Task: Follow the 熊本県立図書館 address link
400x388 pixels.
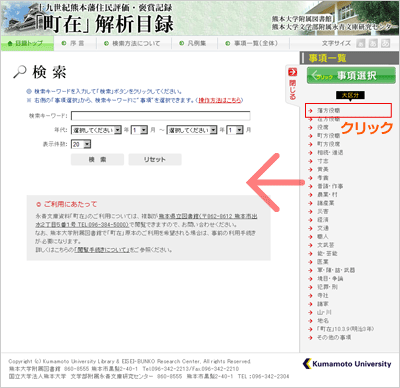Action: coord(146,220)
